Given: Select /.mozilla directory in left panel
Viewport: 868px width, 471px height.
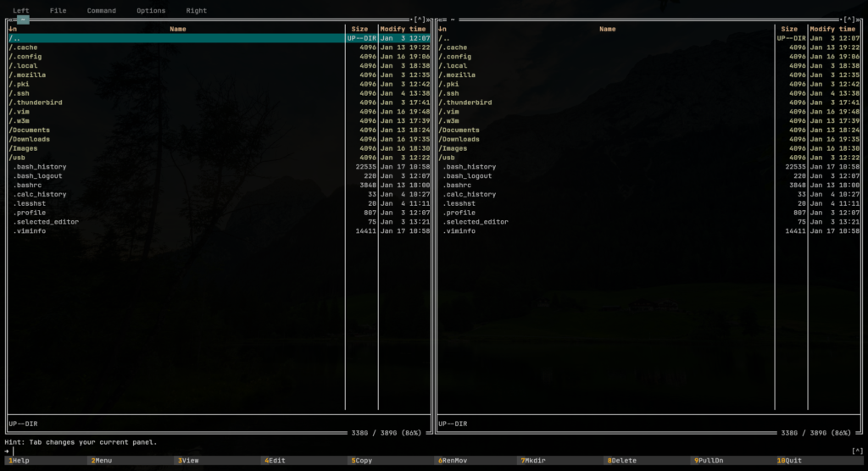Looking at the screenshot, I should (x=220, y=75).
